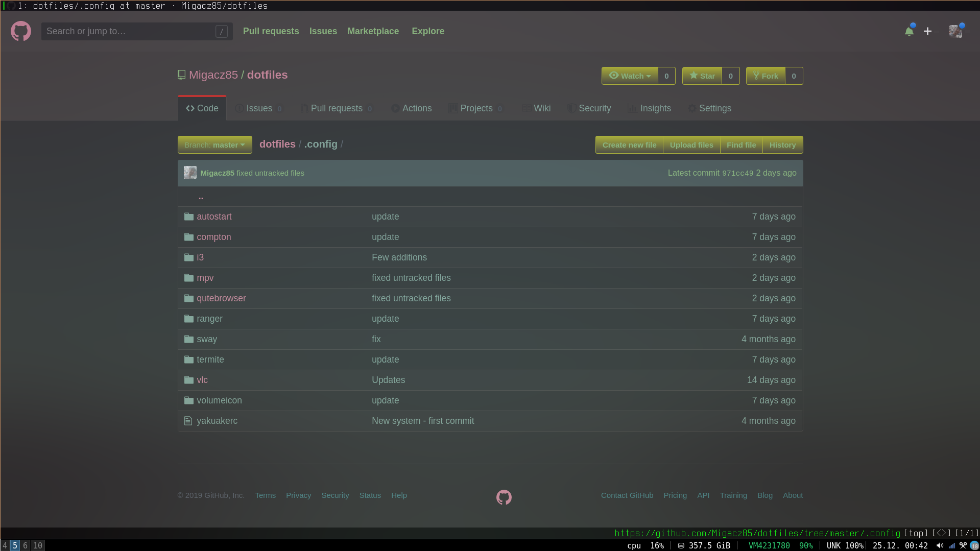
Task: Click the Fork count number
Action: 794,76
